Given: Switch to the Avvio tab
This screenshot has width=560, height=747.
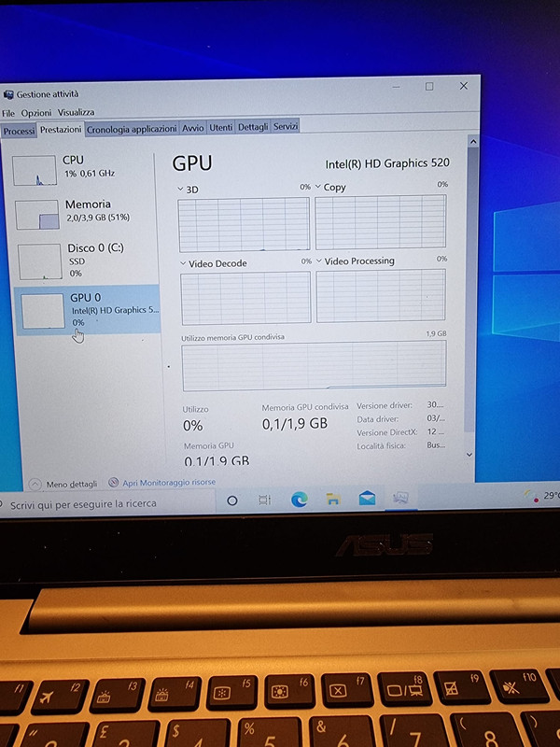Looking at the screenshot, I should pos(193,128).
